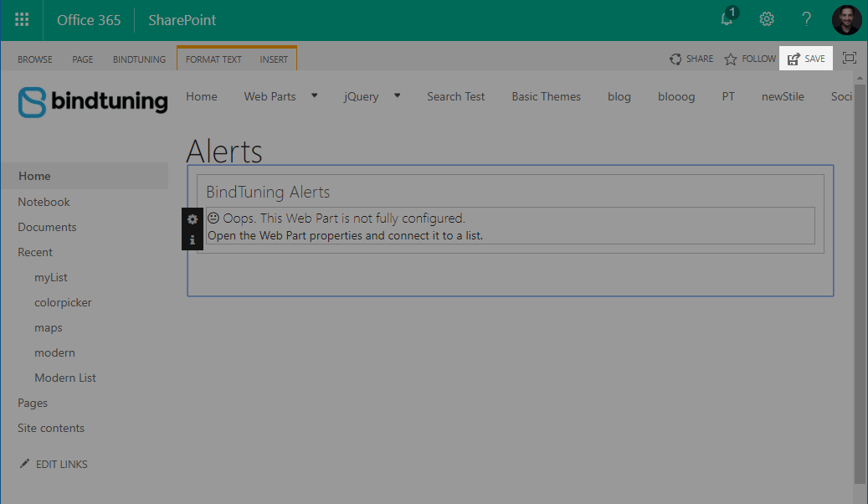
Task: Open modern under Recent
Action: (x=54, y=352)
